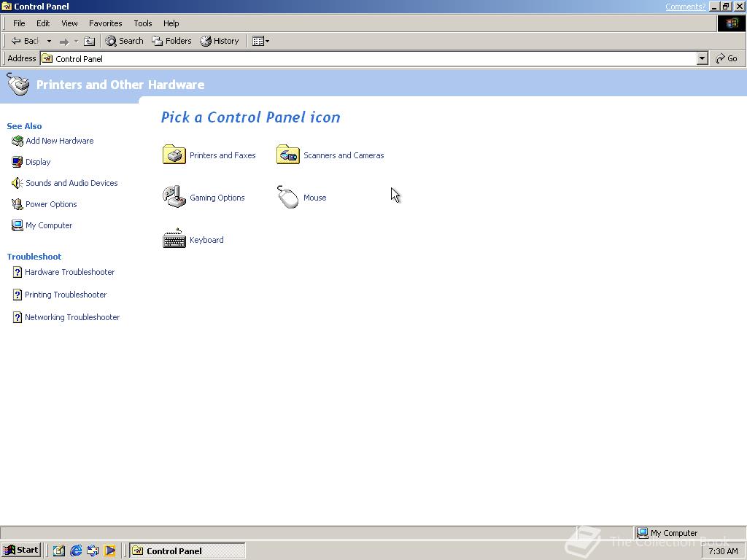Open the Printers and Faxes folder icon
This screenshot has height=560, width=747.
[174, 155]
